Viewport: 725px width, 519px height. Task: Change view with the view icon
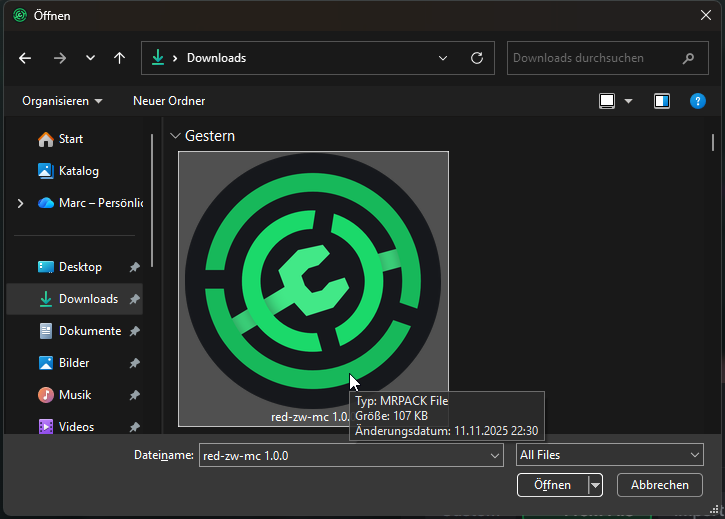pyautogui.click(x=607, y=101)
